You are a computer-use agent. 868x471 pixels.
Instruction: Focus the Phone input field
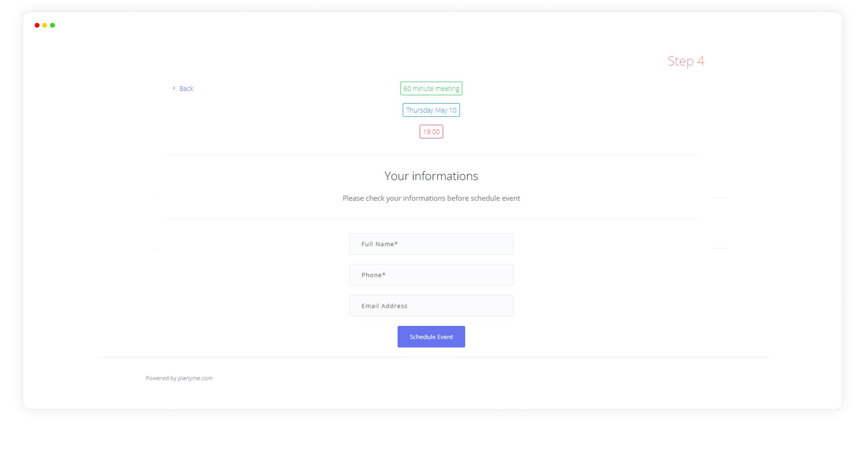431,275
